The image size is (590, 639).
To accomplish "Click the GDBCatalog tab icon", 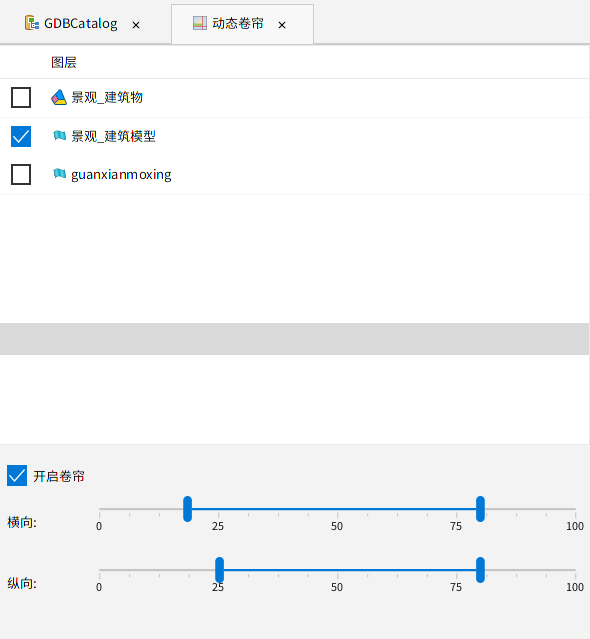I will [x=31, y=23].
